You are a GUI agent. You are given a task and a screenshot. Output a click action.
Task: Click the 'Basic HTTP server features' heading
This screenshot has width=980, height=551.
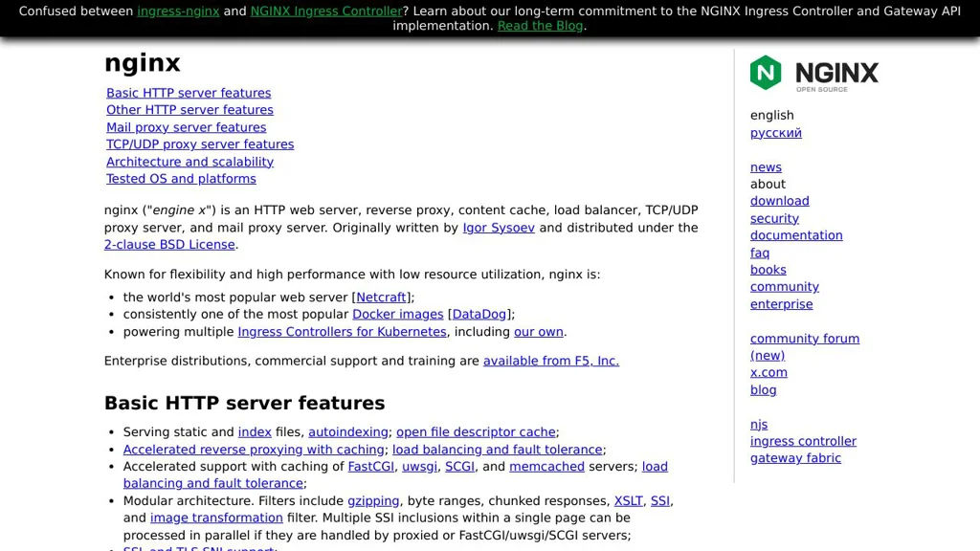244,403
